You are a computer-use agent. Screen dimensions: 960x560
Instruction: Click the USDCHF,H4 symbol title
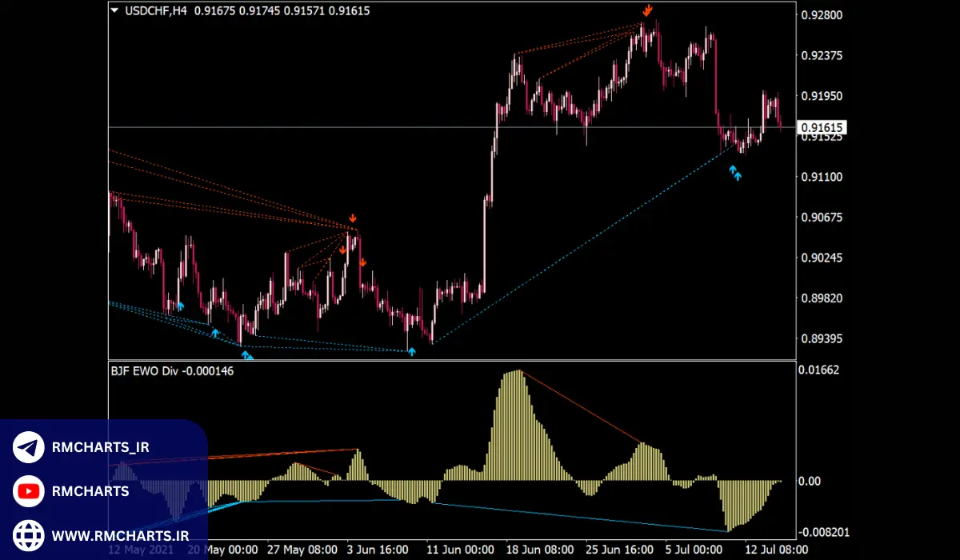point(156,12)
